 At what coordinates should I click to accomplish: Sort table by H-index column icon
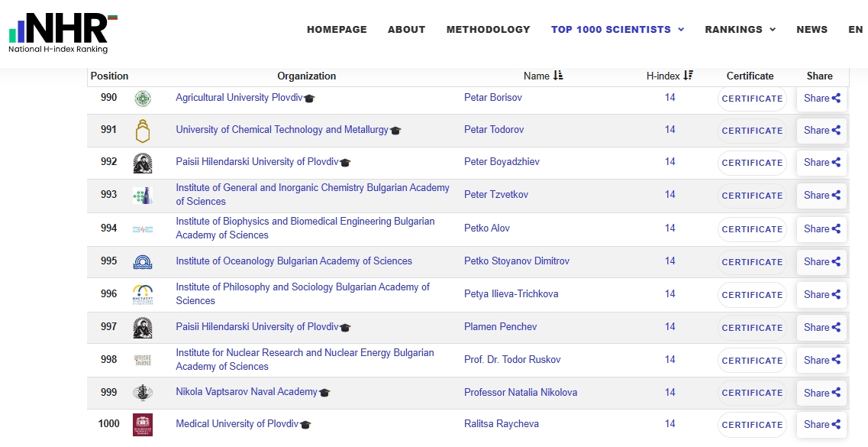[688, 76]
